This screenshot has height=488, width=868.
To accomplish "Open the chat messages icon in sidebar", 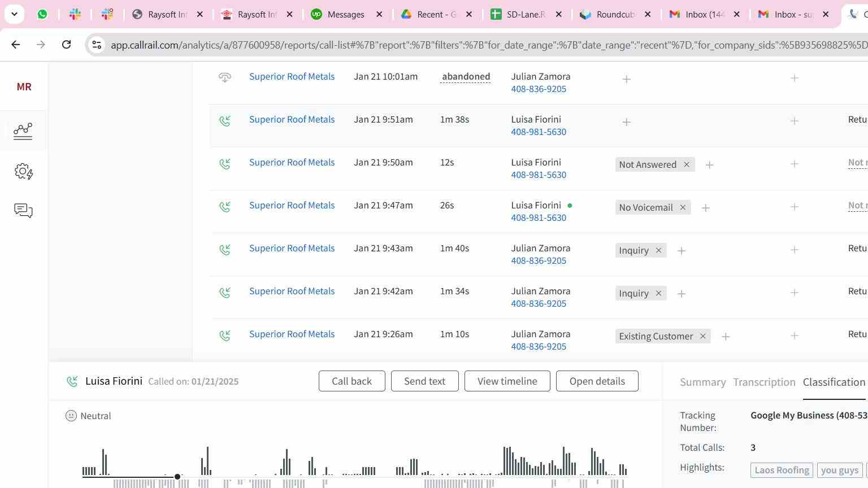I will pos(23,211).
